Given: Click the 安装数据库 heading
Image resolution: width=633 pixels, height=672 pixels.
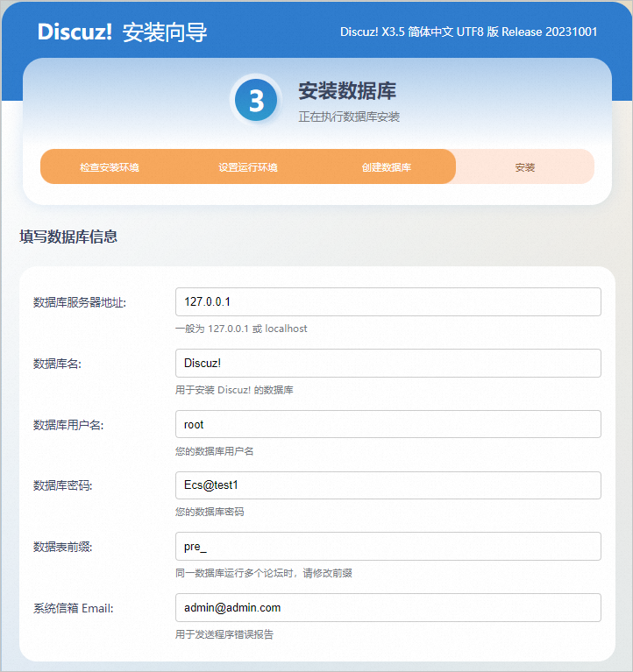Looking at the screenshot, I should point(348,91).
